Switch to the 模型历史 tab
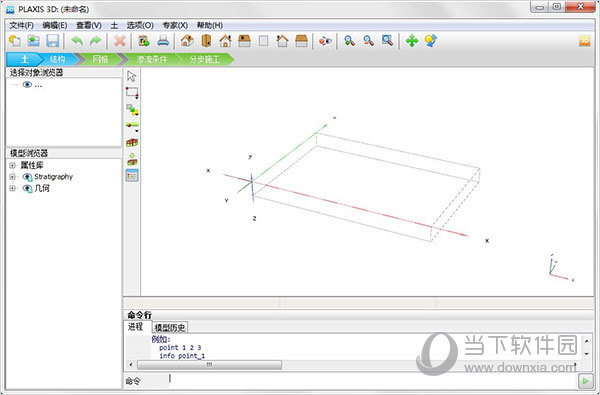This screenshot has width=600, height=395. tap(170, 327)
